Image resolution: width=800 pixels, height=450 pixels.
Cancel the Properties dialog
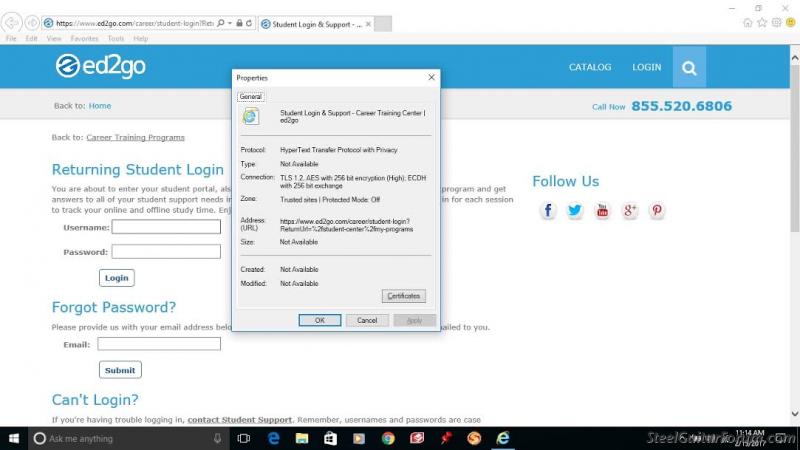[x=367, y=320]
